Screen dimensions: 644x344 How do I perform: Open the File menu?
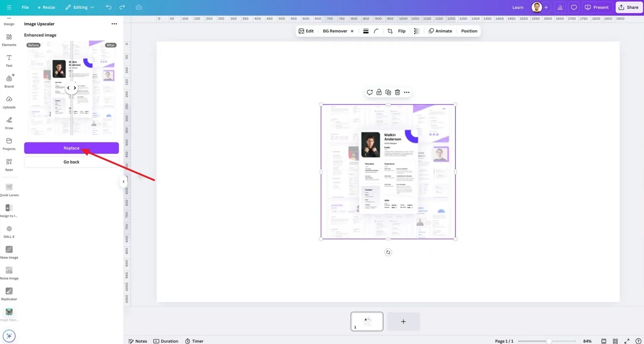click(x=25, y=7)
